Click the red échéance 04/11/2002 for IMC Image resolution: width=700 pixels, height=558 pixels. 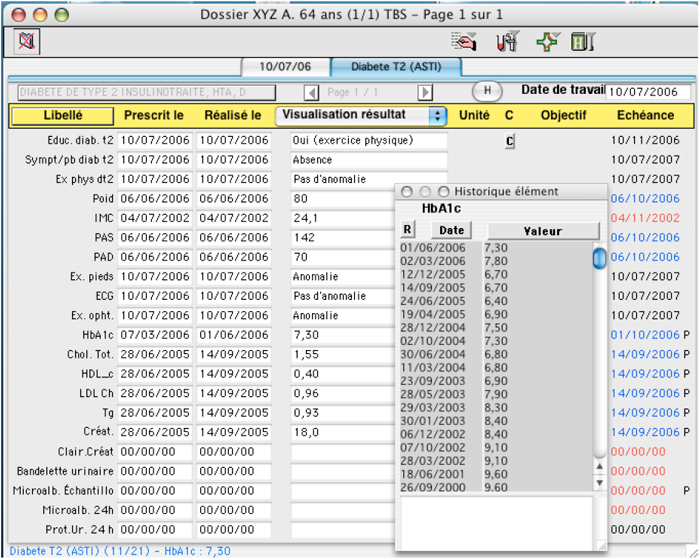(645, 218)
